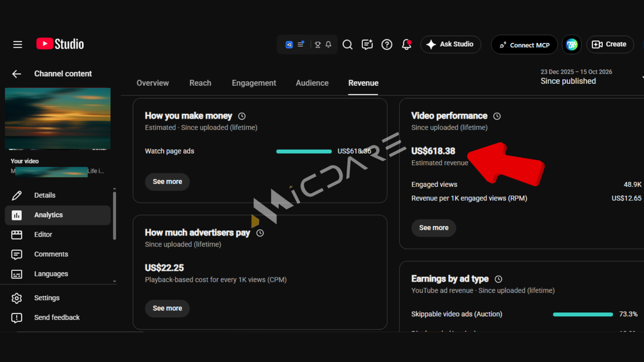See more under How much advertisers pay
The width and height of the screenshot is (644, 362).
167,309
